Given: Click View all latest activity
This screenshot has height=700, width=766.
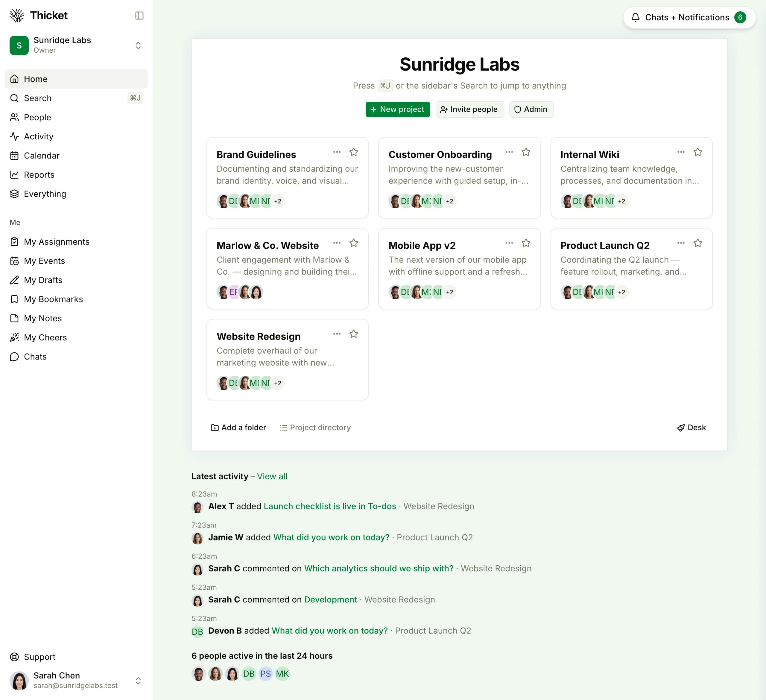Looking at the screenshot, I should (x=272, y=476).
